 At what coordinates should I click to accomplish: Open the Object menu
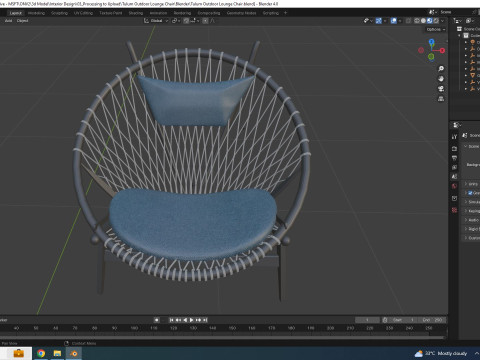(22, 21)
